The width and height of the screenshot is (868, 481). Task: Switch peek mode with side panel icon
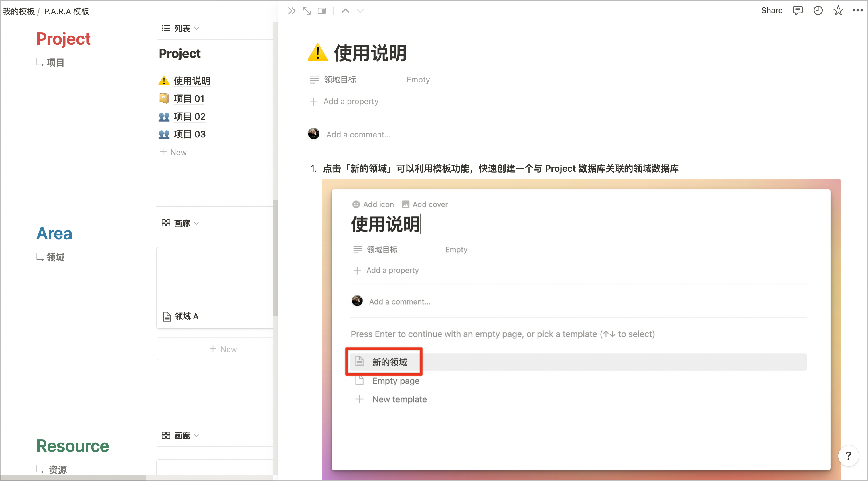(322, 11)
